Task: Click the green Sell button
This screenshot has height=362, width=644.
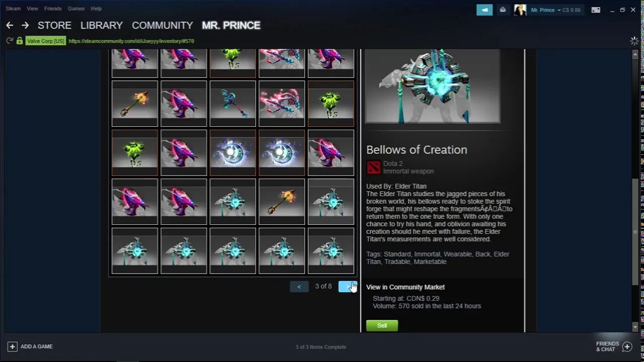Action: (382, 326)
